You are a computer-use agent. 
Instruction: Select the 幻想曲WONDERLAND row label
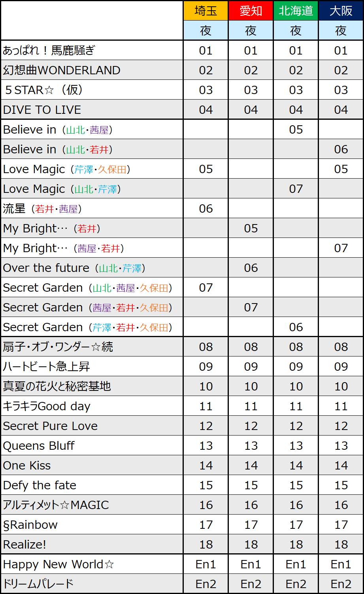(x=62, y=70)
